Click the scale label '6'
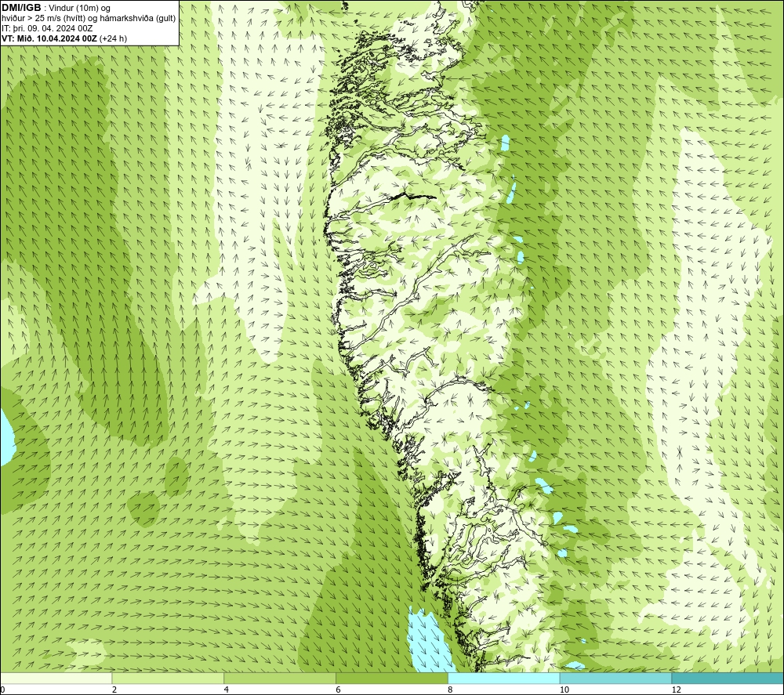784x695 pixels. (x=339, y=690)
